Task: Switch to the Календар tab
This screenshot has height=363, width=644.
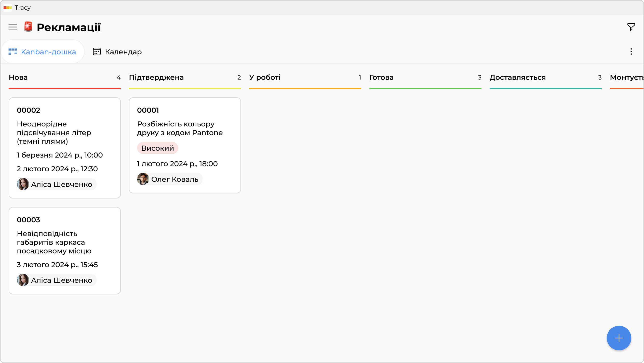Action: [x=117, y=52]
